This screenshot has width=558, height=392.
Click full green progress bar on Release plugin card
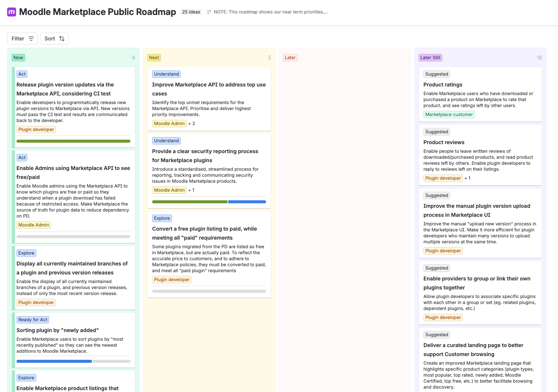pyautogui.click(x=73, y=141)
